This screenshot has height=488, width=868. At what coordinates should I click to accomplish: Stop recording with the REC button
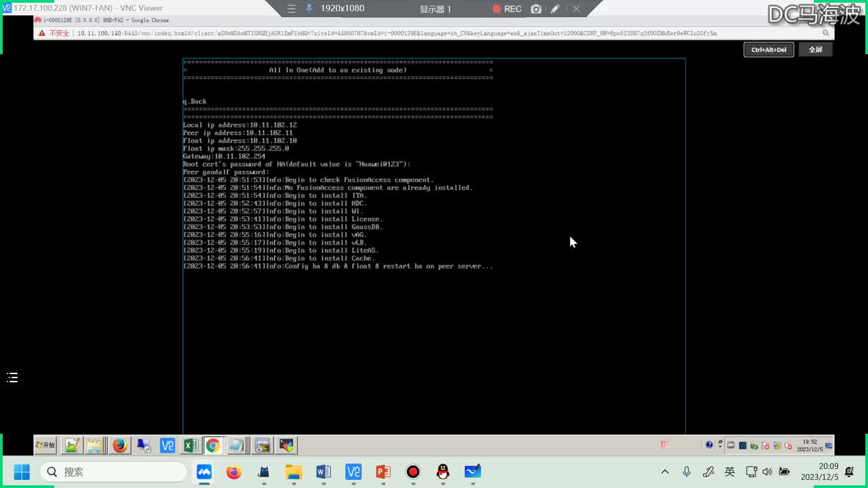pos(507,9)
